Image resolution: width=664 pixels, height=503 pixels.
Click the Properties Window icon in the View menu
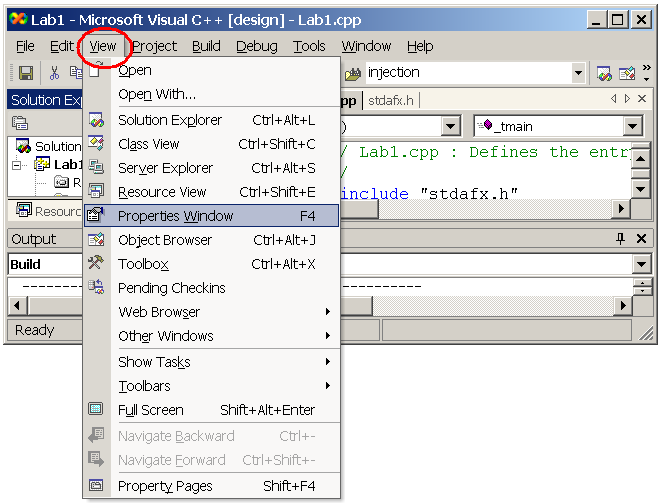coord(96,216)
